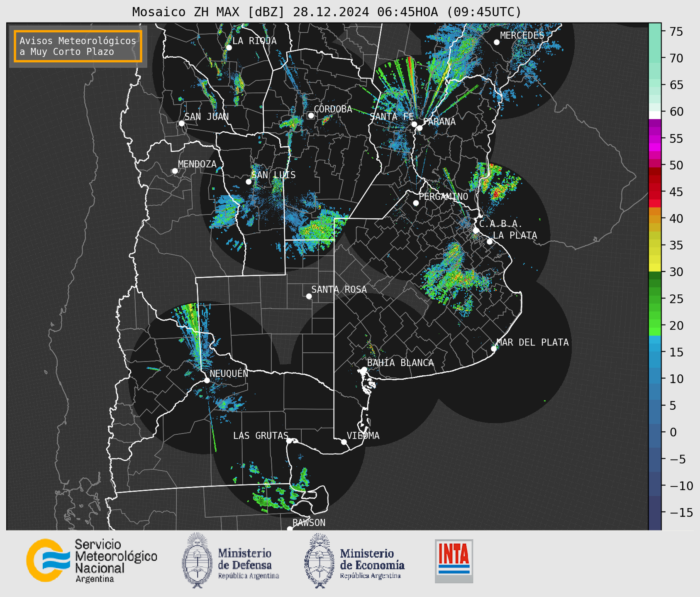Click the Córdoba city marker
Screen dimensions: 700x597
tap(311, 115)
